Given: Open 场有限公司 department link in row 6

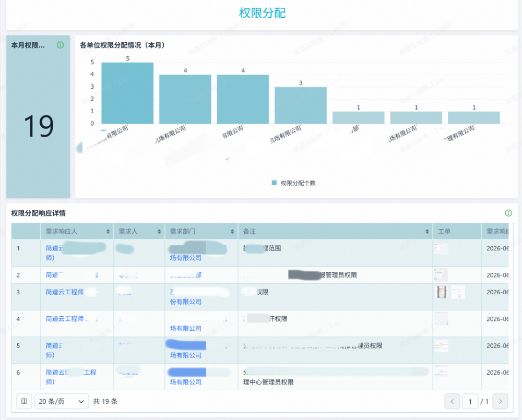Looking at the screenshot, I should (x=186, y=382).
